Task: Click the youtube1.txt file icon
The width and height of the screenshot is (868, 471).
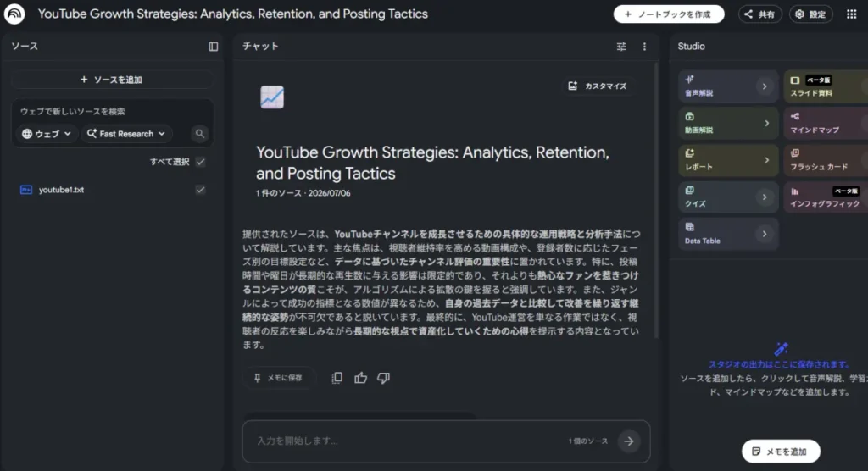Action: click(x=26, y=190)
